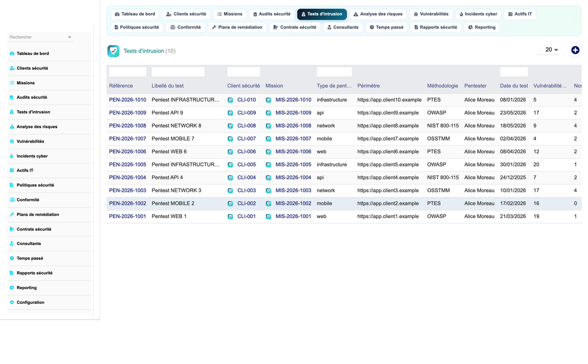Switch to the Missions top tab
This screenshot has height=364, width=588.
coord(230,14)
